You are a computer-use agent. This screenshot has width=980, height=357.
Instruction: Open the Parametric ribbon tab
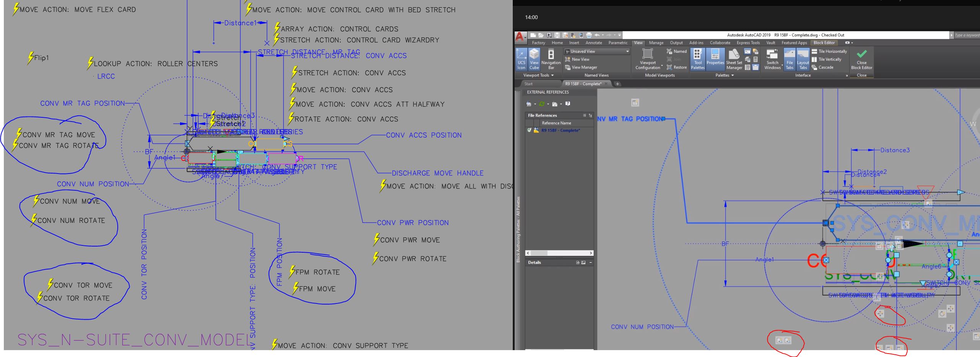[x=618, y=43]
